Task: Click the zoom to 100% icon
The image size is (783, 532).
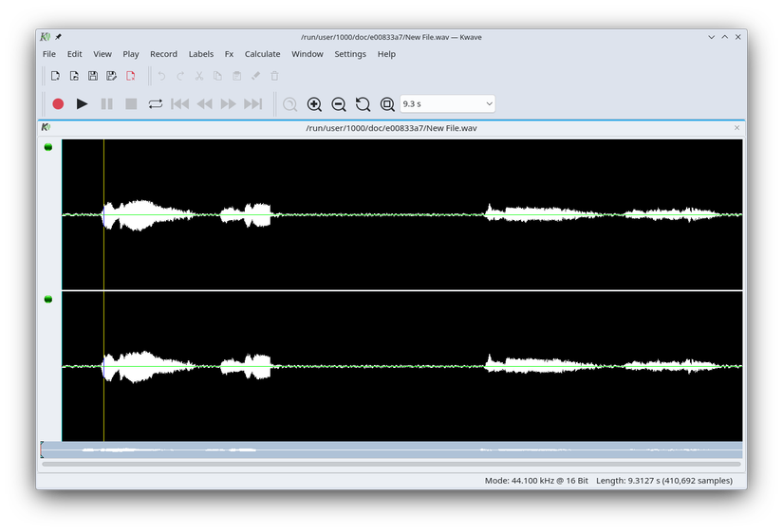Action: pyautogui.click(x=364, y=103)
